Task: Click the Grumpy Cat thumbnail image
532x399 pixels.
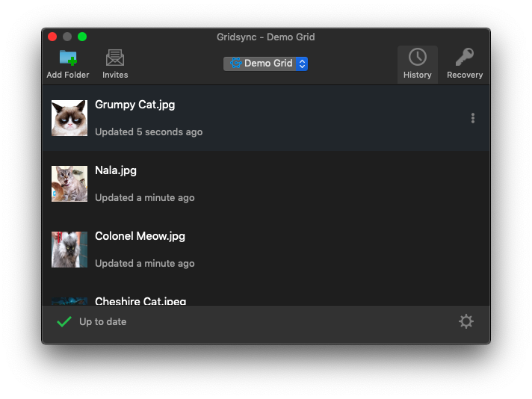Action: (69, 118)
